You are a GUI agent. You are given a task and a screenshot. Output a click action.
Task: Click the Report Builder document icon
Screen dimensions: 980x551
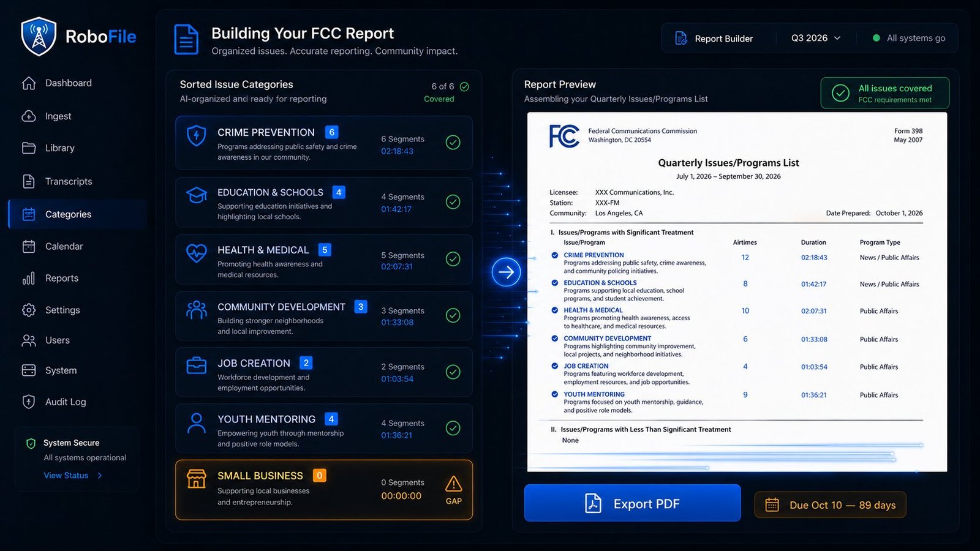[x=681, y=38]
